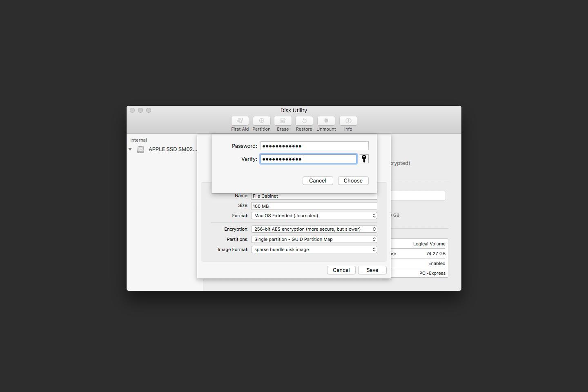
Task: Collapse the APPLE SSD disclosure triangle
Action: tap(130, 149)
